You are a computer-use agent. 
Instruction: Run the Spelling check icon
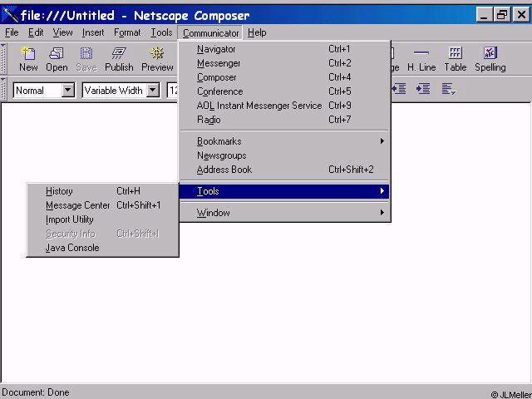[490, 59]
